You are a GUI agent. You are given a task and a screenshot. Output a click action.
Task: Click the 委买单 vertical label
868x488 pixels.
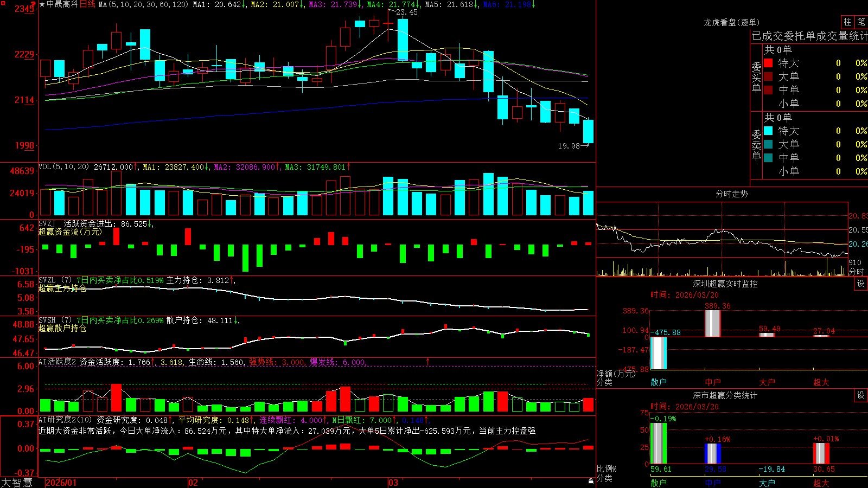click(756, 77)
